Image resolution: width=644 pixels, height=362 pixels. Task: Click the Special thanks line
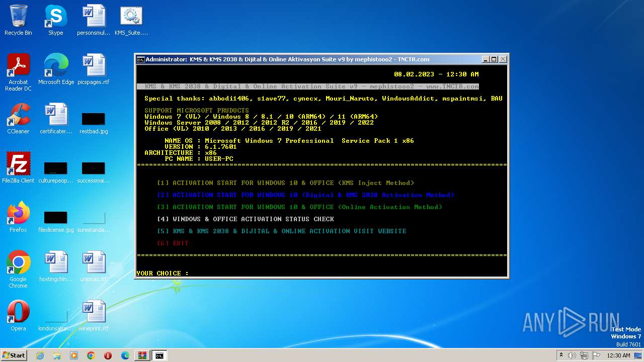tap(324, 99)
